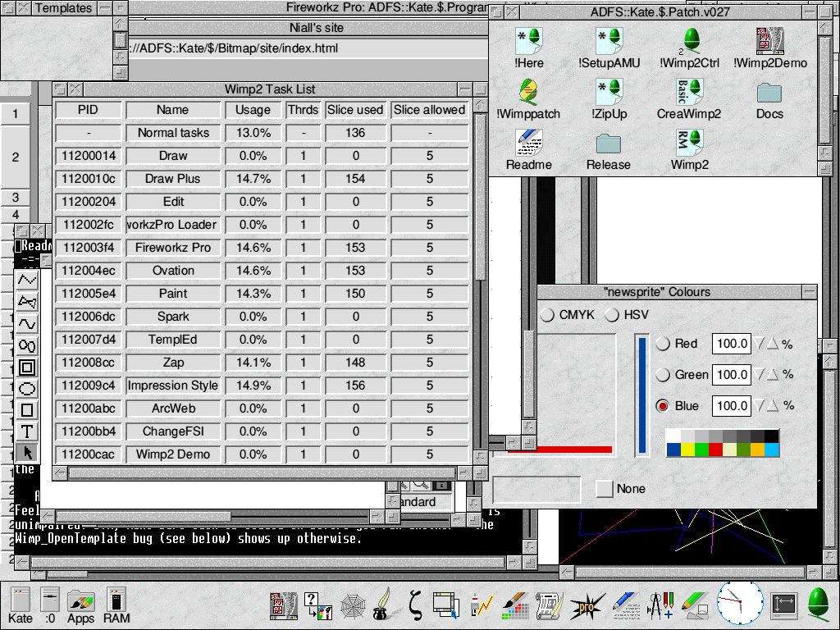The height and width of the screenshot is (630, 840).
Task: Select the Green component radio button
Action: 663,375
